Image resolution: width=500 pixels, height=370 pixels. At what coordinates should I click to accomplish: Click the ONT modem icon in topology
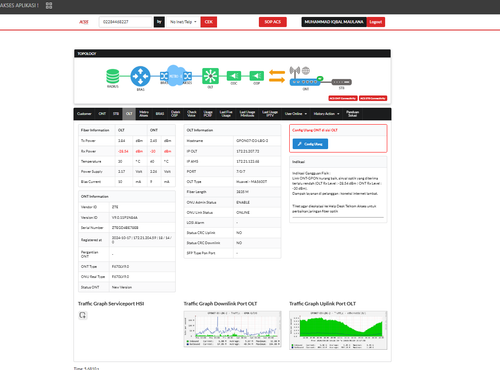pyautogui.click(x=305, y=82)
